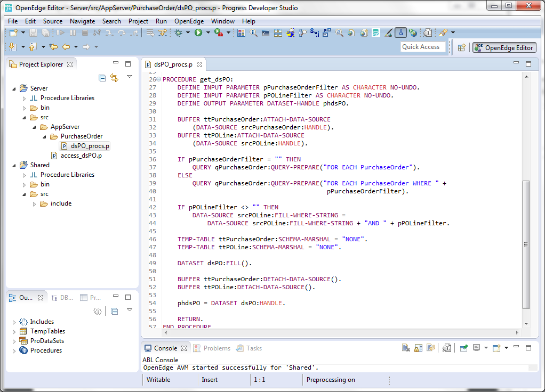Select the Shared project label
The image size is (545, 392).
click(x=39, y=165)
